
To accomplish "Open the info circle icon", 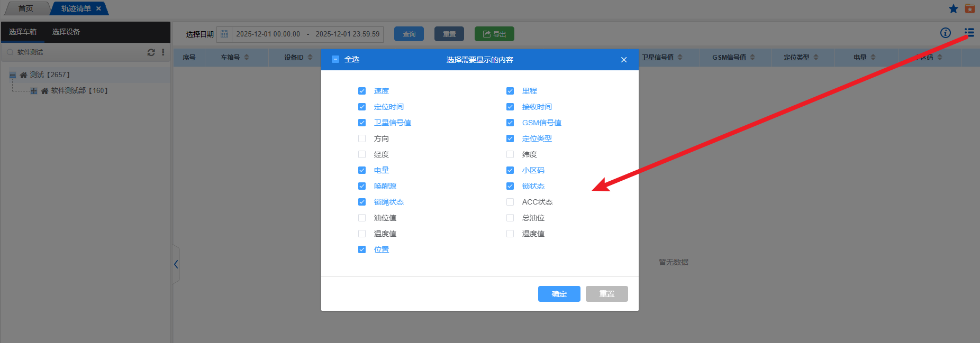I will coord(945,33).
